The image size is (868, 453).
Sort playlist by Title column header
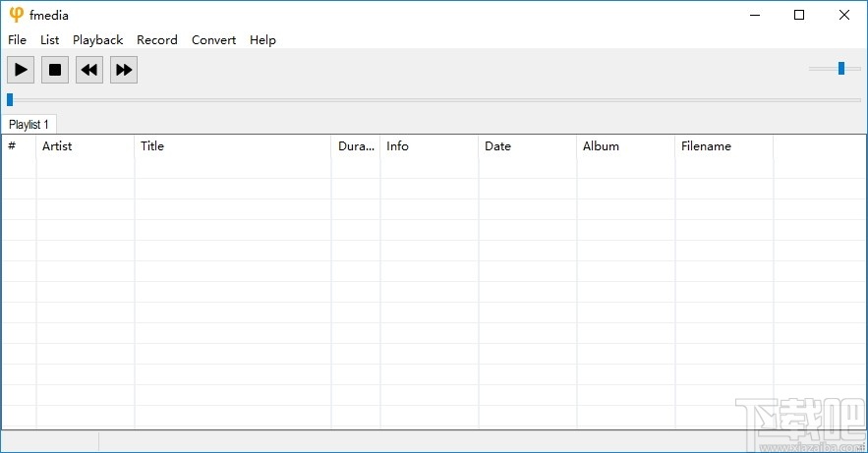click(x=232, y=146)
